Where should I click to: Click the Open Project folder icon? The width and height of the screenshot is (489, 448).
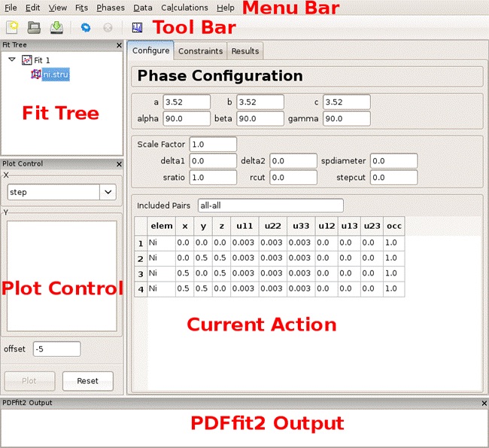coord(35,28)
